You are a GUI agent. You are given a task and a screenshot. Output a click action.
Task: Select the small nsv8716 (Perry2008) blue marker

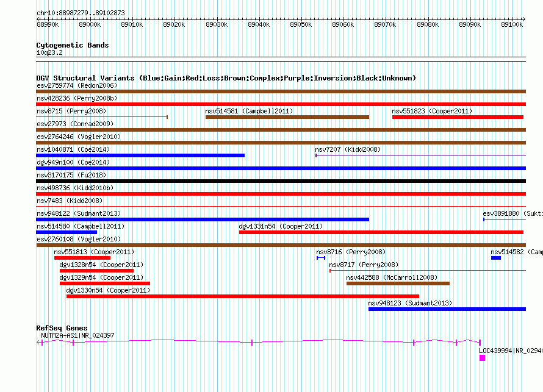[321, 258]
